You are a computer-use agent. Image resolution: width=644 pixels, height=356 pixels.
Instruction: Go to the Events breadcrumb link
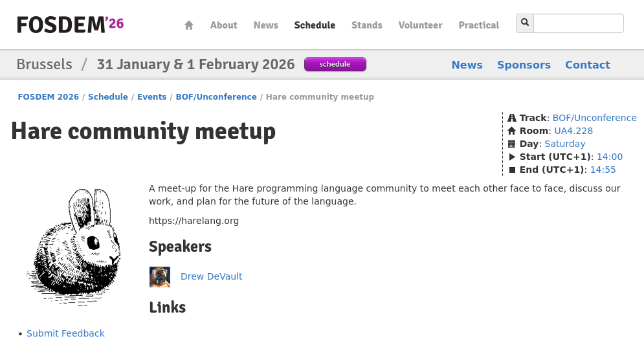tap(152, 97)
